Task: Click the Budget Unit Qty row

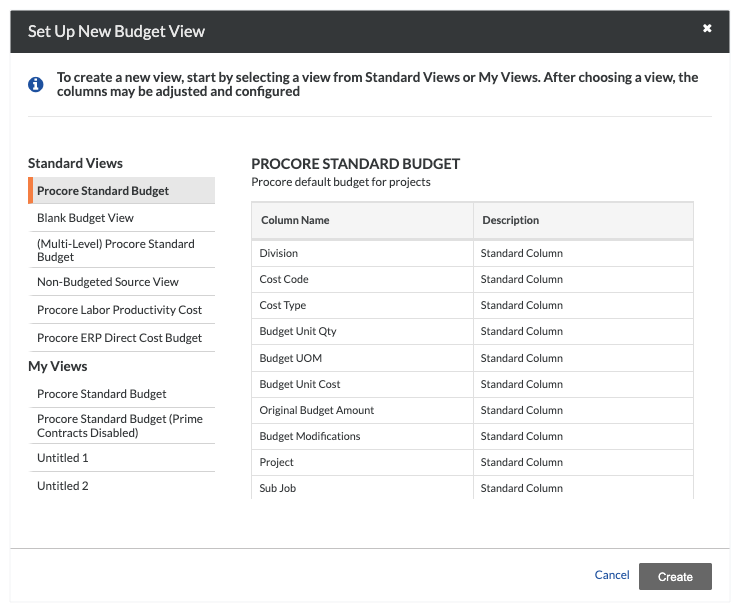Action: [472, 331]
